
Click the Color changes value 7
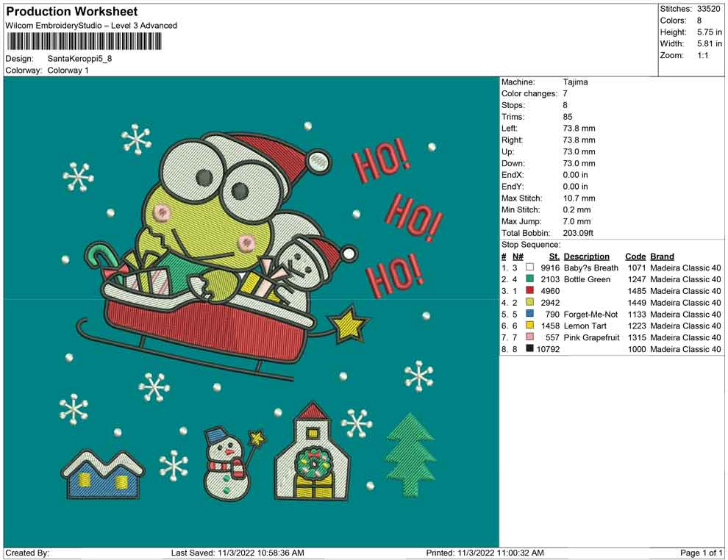click(565, 94)
